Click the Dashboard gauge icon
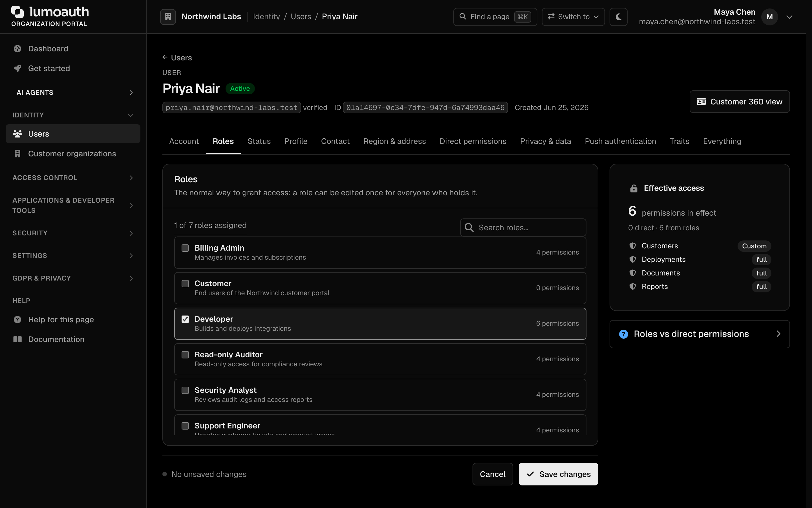Image resolution: width=812 pixels, height=508 pixels. pyautogui.click(x=17, y=49)
